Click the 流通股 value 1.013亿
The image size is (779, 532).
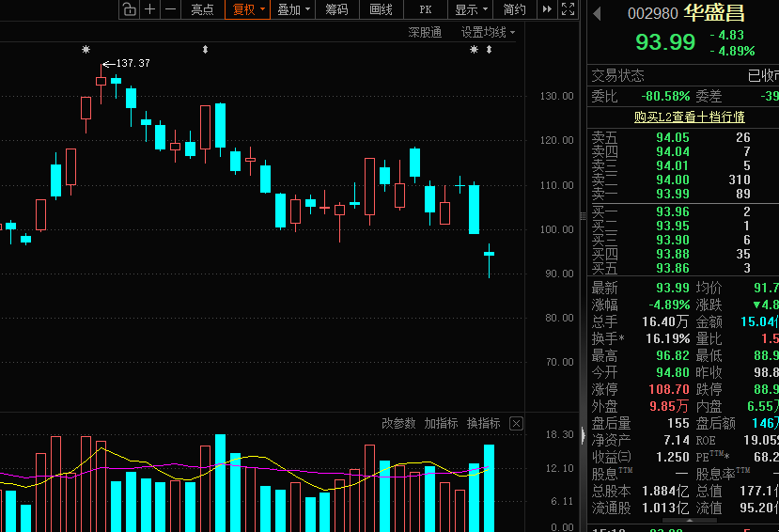coord(664,509)
